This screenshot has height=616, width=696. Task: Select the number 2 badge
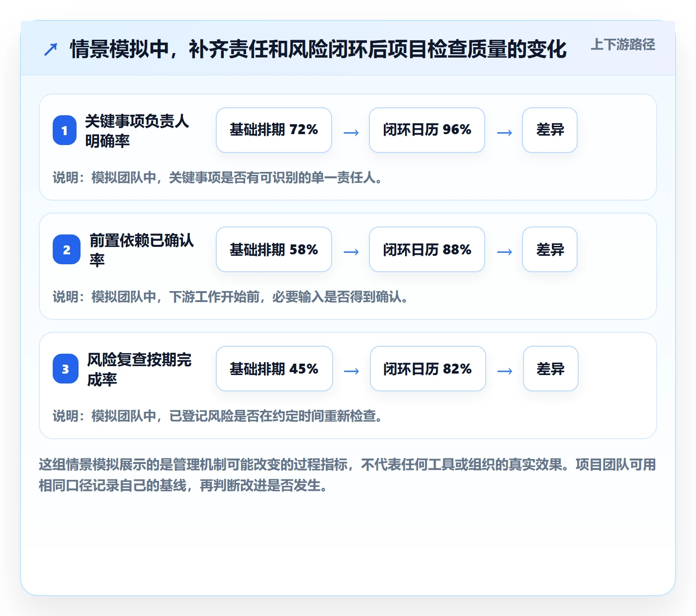[67, 249]
